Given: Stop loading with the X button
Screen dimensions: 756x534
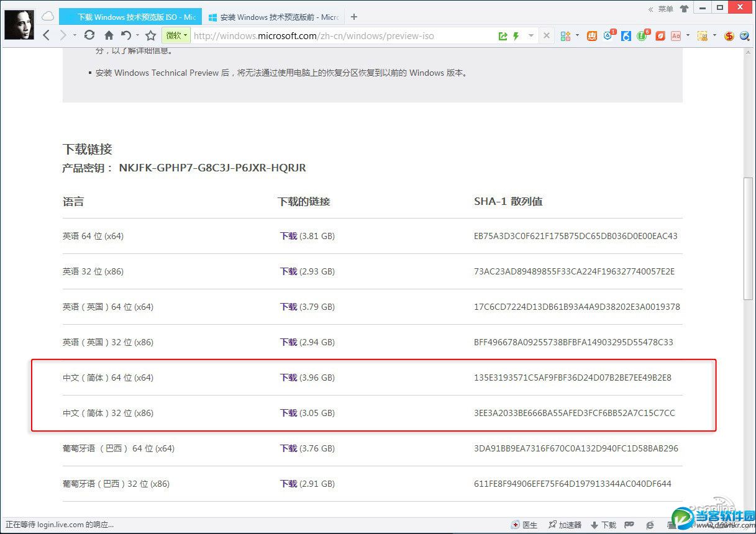Looking at the screenshot, I should (x=547, y=36).
